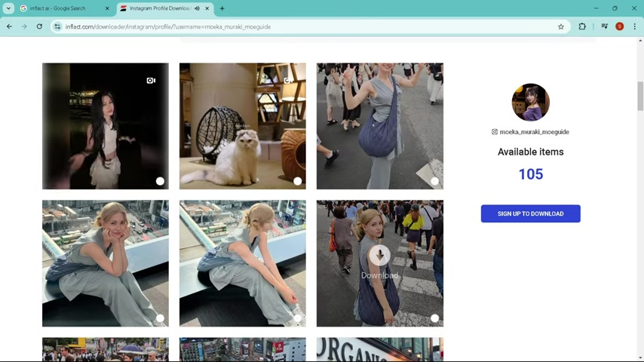Open the aerial city buildings thumbnail

click(242, 349)
